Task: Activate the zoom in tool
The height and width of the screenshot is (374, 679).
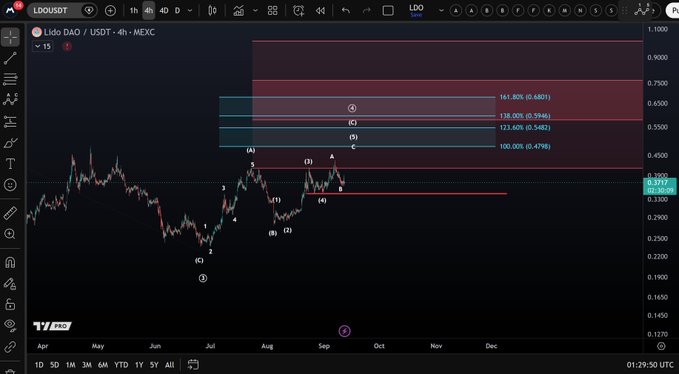Action: coord(10,234)
